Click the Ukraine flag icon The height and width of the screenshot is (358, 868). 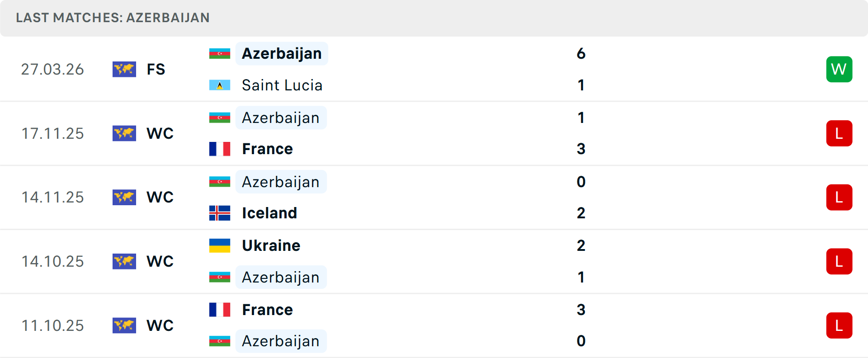tap(220, 245)
